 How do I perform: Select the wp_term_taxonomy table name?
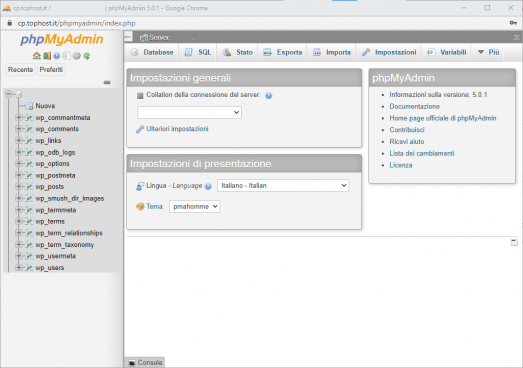(x=65, y=245)
